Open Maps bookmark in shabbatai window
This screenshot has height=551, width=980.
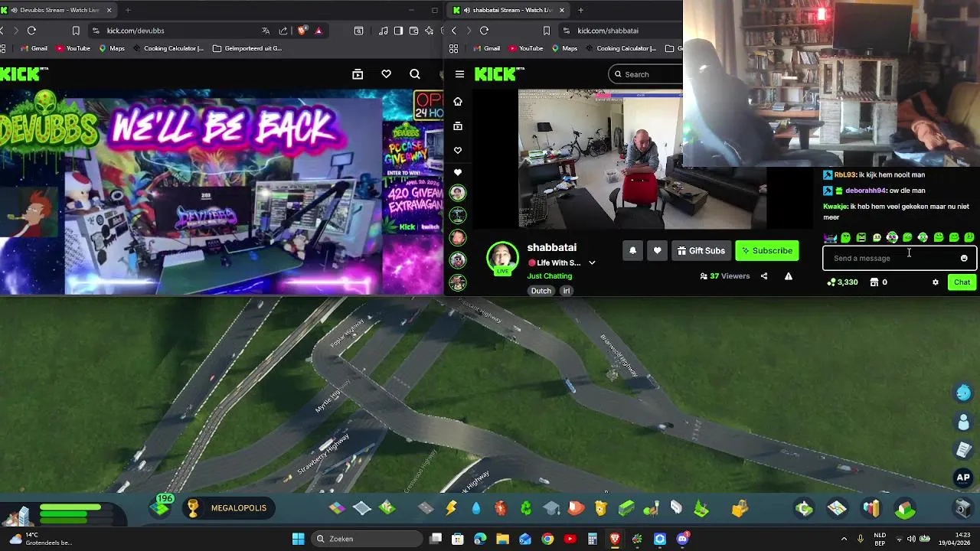[x=563, y=48]
